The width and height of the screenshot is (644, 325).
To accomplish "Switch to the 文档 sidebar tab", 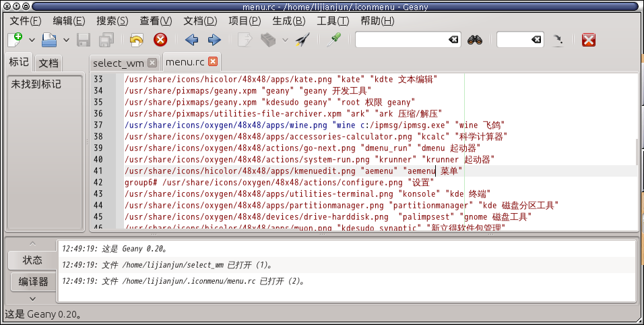I will [49, 63].
